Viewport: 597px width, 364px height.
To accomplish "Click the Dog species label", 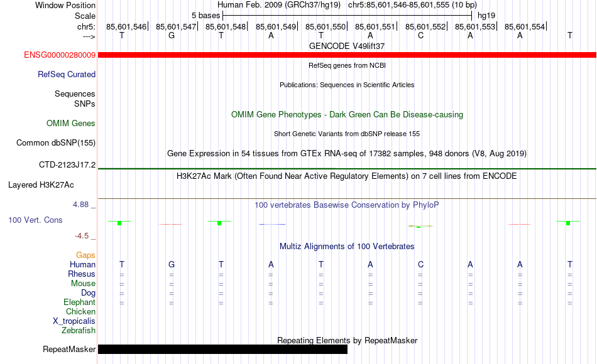I will [89, 293].
